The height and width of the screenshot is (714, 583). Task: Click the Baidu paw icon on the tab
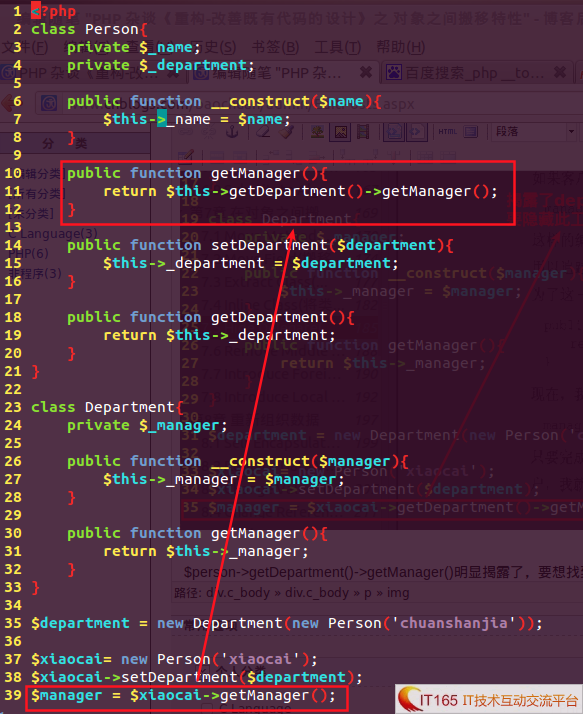coord(394,72)
